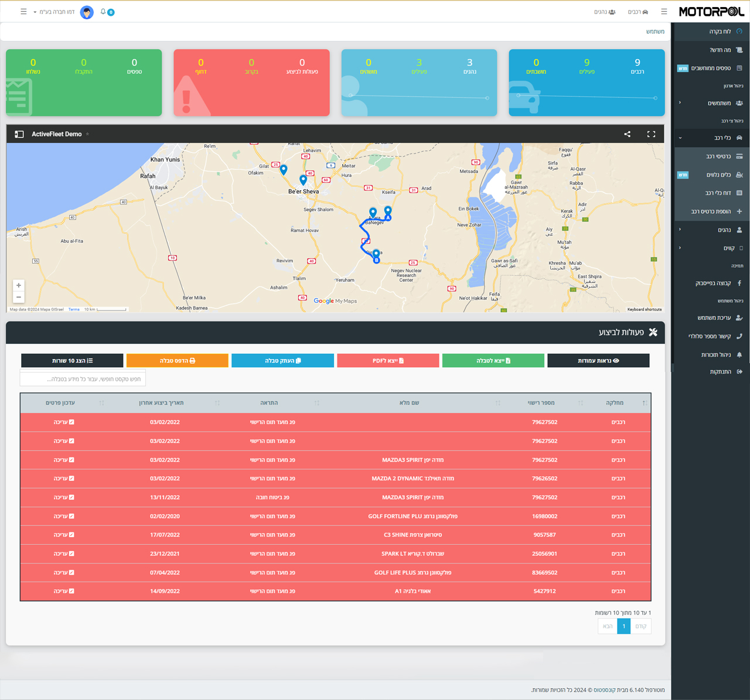This screenshot has width=750, height=700.
Task: Click the map share icon
Action: (x=627, y=134)
